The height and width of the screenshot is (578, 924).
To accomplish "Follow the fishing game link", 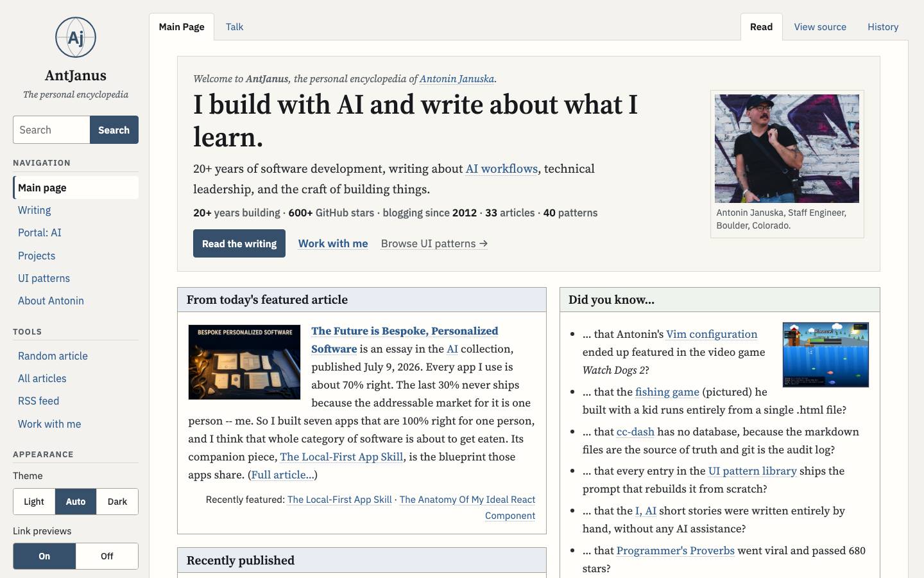I will pyautogui.click(x=667, y=392).
